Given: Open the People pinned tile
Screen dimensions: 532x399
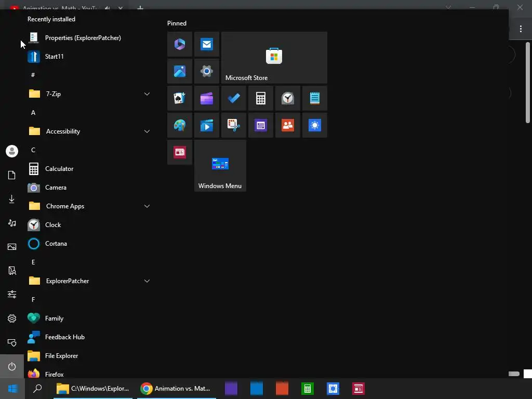Looking at the screenshot, I should (x=288, y=126).
